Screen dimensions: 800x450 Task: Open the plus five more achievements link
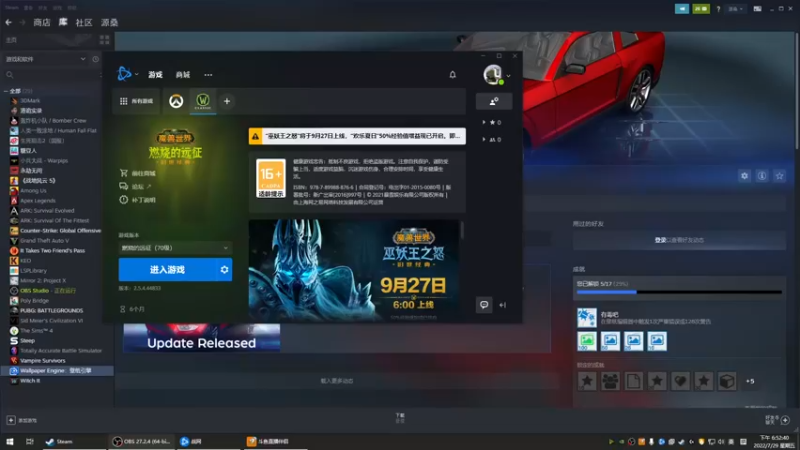coord(750,381)
